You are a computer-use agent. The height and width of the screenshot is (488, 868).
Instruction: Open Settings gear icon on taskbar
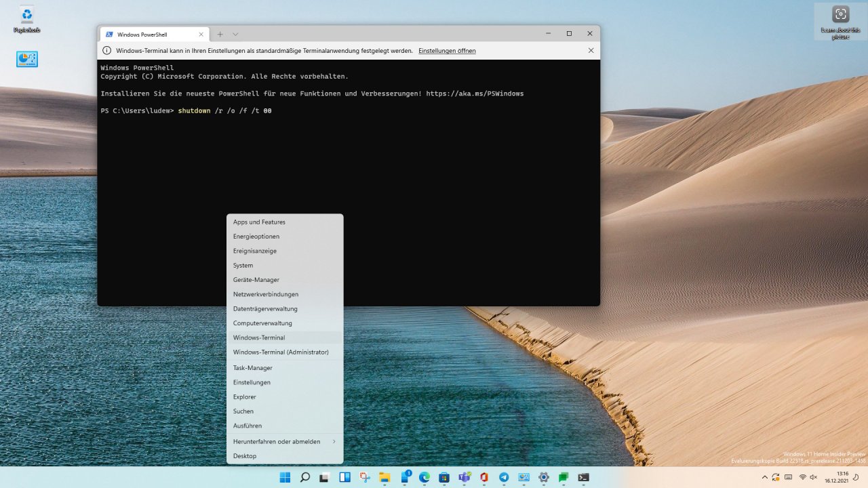coord(543,477)
